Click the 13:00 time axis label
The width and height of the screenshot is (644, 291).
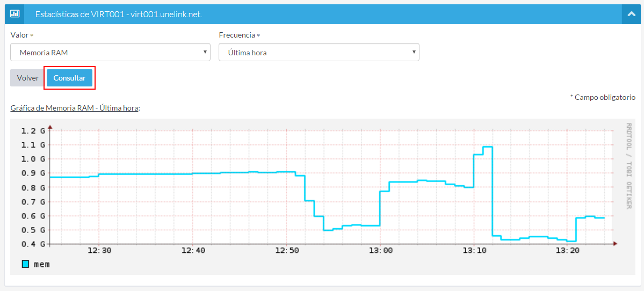pyautogui.click(x=379, y=251)
